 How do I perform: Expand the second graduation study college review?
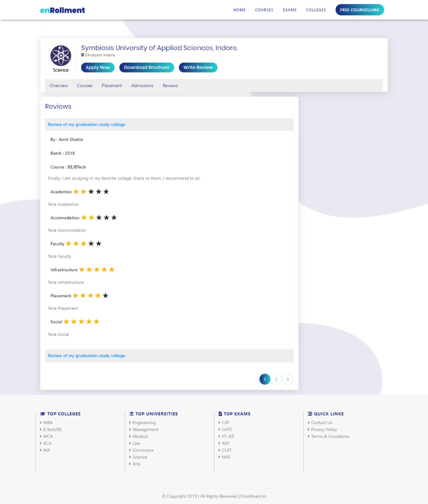click(x=169, y=356)
